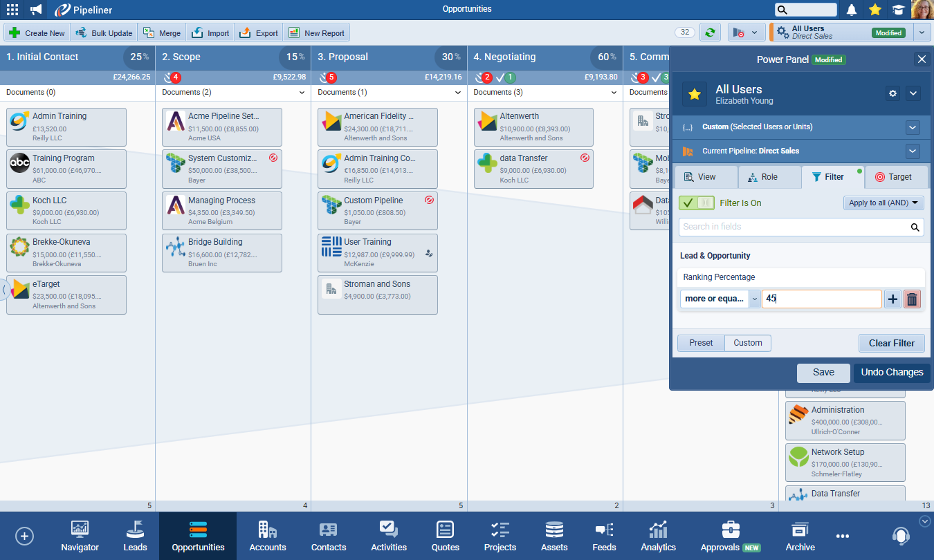Open the user profile avatar

pyautogui.click(x=922, y=10)
